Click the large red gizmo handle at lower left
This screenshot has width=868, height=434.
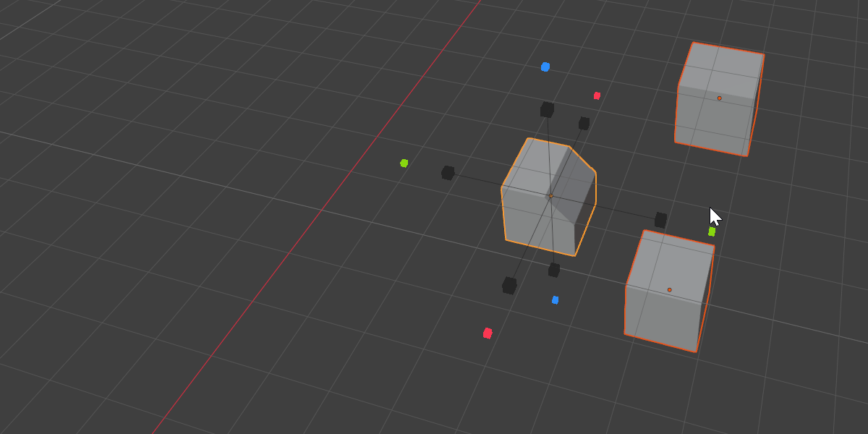(488, 333)
